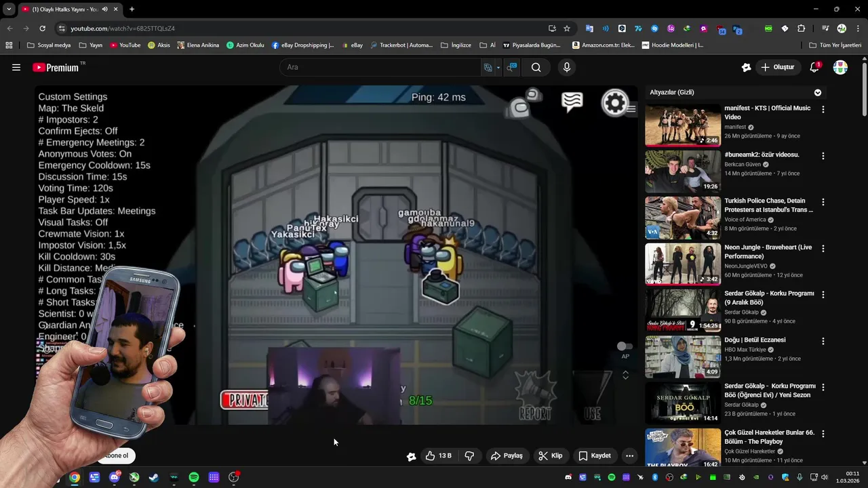Bookmark this page with the star icon
This screenshot has width=868, height=488.
point(567,28)
